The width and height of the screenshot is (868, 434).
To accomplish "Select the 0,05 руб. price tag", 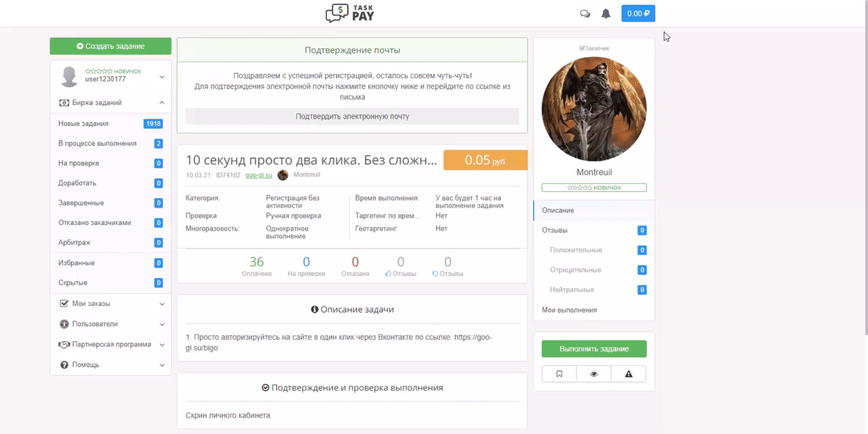I will point(486,161).
